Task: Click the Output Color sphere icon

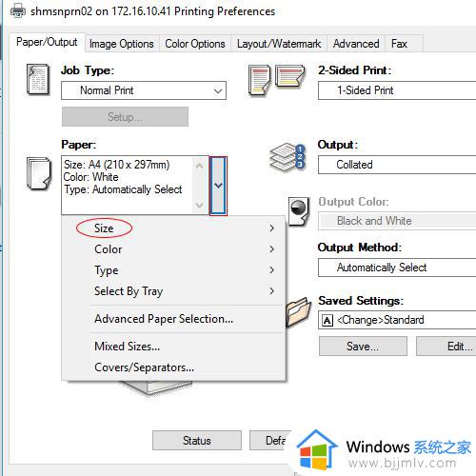Action: [x=299, y=211]
